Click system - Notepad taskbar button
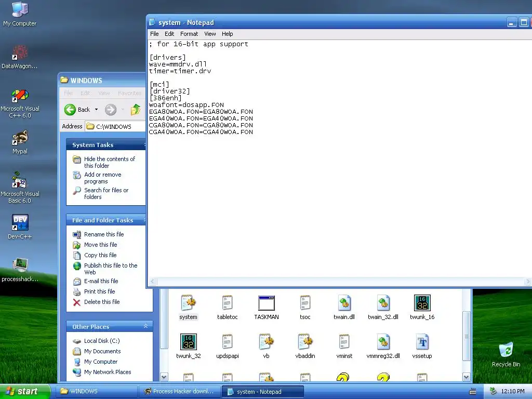This screenshot has width=532, height=399. click(263, 392)
